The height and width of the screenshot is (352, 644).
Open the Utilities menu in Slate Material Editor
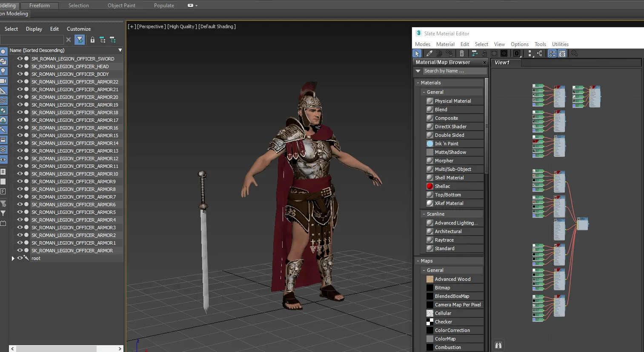(560, 44)
